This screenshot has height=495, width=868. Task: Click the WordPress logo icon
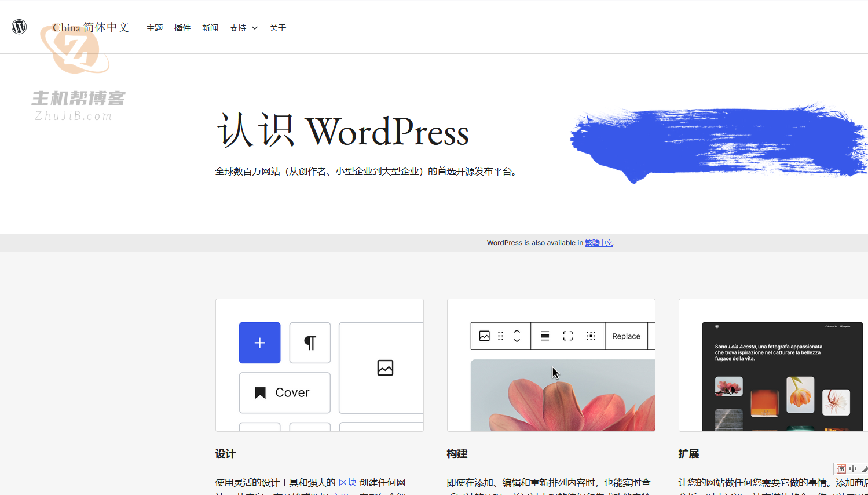click(x=19, y=27)
